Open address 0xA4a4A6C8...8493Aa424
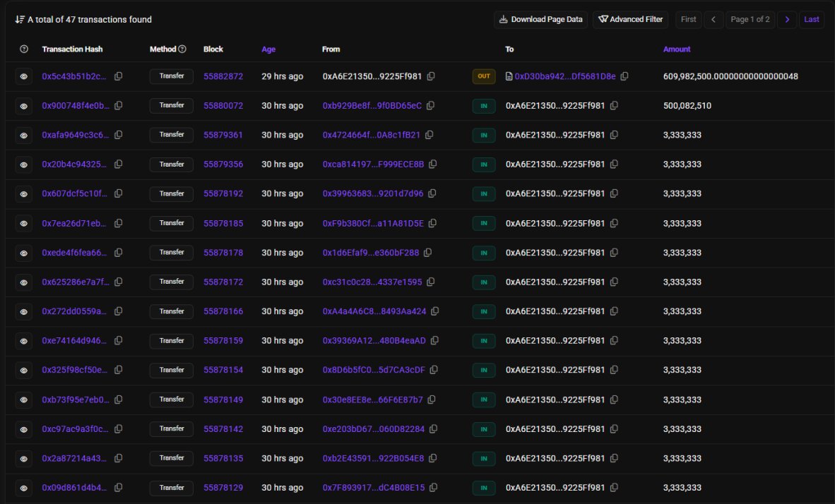The width and height of the screenshot is (835, 504). [374, 311]
